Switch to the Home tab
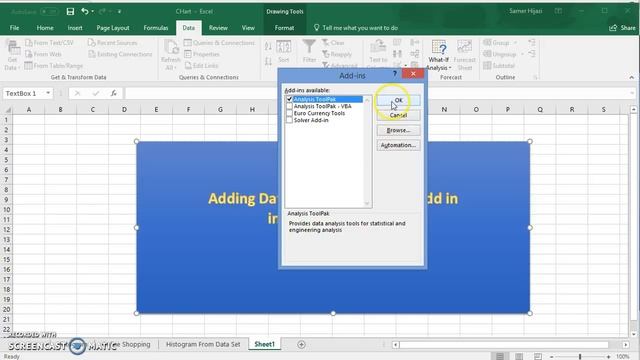The height and width of the screenshot is (360, 640). [45, 28]
